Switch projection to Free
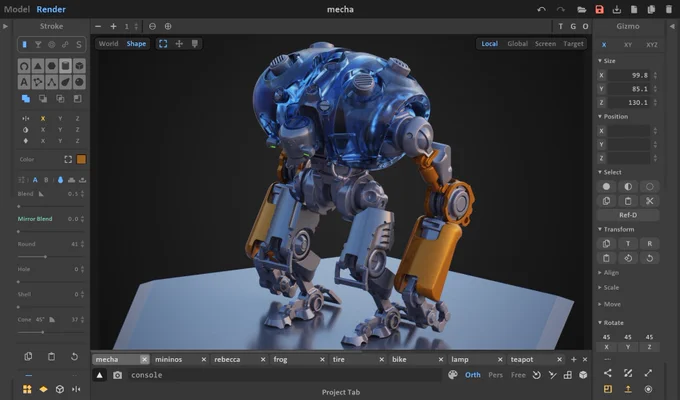This screenshot has height=400, width=680. 518,375
